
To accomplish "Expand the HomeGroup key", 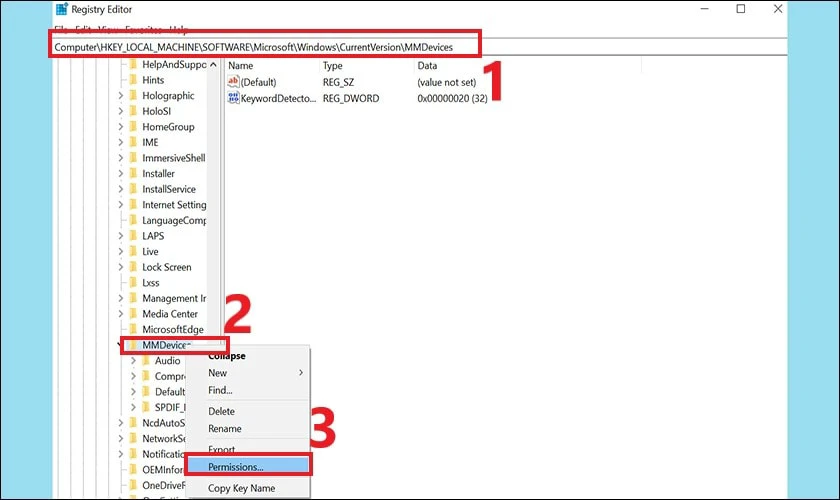I will pos(121,126).
